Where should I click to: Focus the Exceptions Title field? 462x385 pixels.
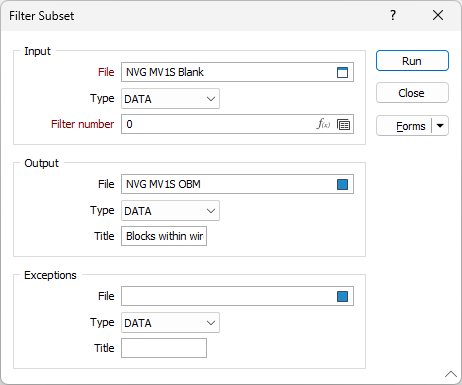[x=164, y=348]
